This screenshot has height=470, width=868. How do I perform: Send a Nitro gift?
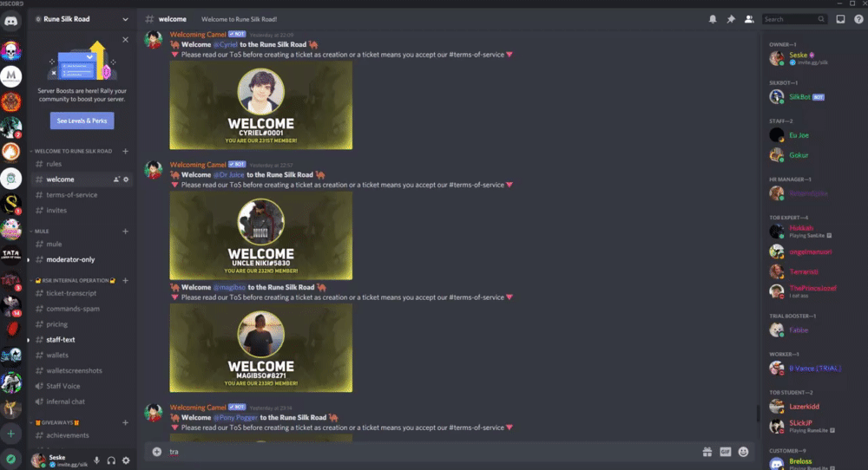(707, 452)
